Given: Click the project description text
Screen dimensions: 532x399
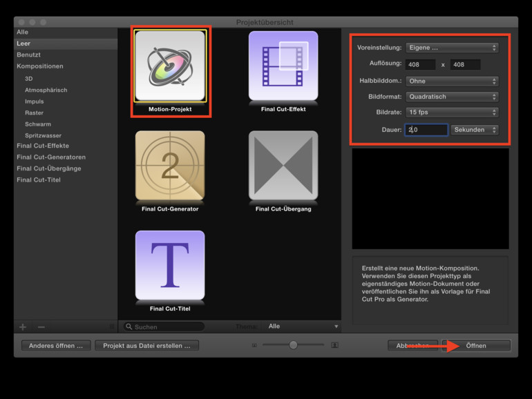Looking at the screenshot, I should (426, 284).
